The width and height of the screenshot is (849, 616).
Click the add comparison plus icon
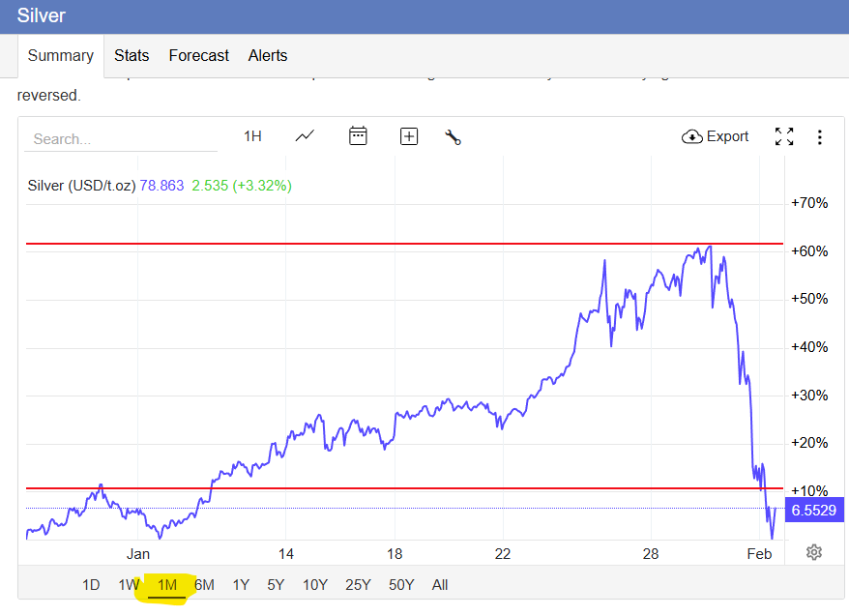point(409,136)
